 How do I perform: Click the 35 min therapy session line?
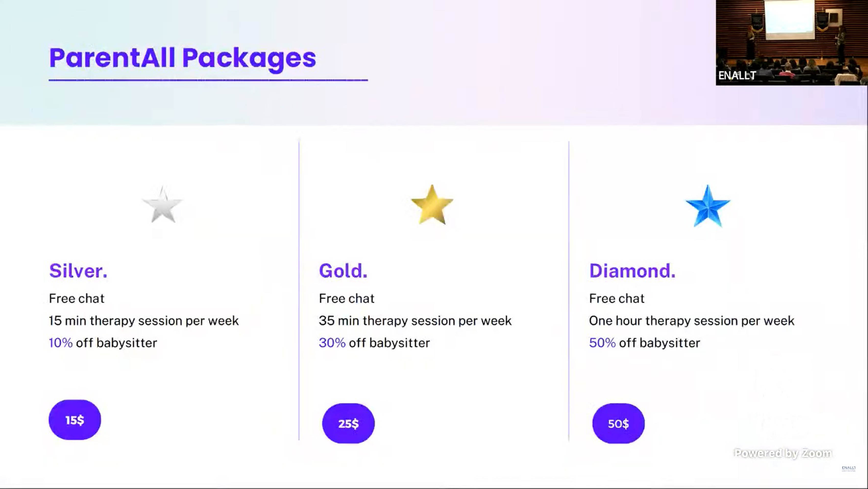click(415, 320)
